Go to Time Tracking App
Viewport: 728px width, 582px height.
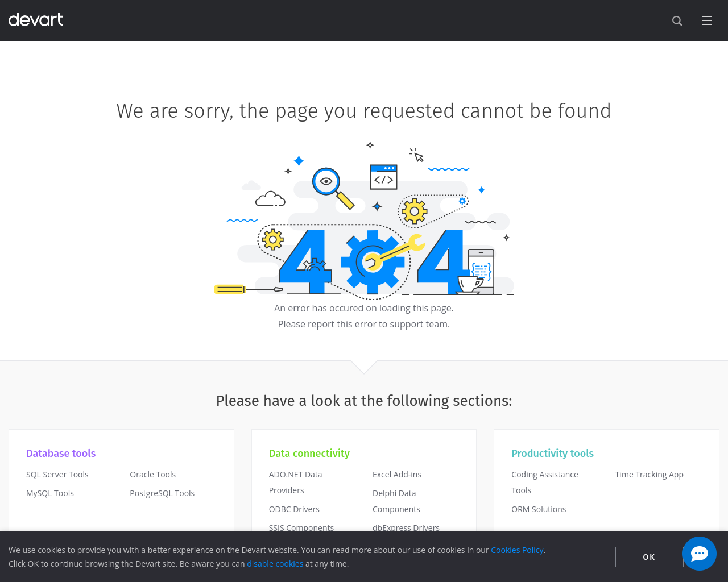[649, 475]
